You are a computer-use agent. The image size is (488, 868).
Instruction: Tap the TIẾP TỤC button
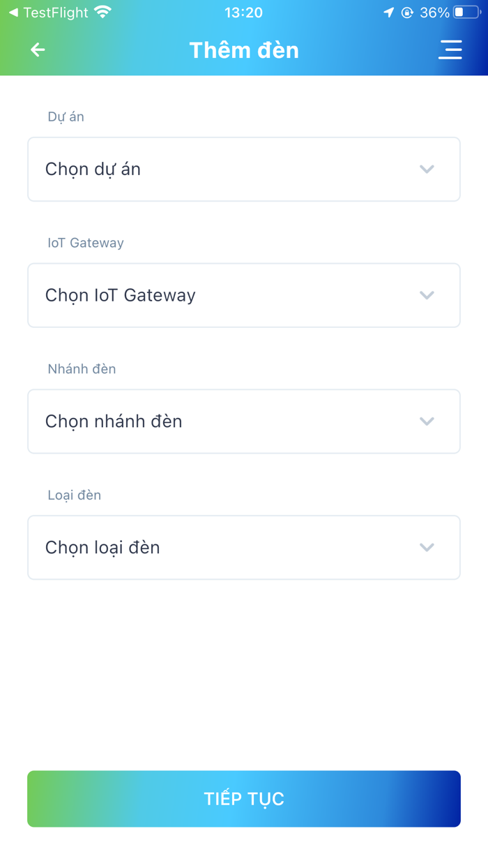(x=244, y=799)
